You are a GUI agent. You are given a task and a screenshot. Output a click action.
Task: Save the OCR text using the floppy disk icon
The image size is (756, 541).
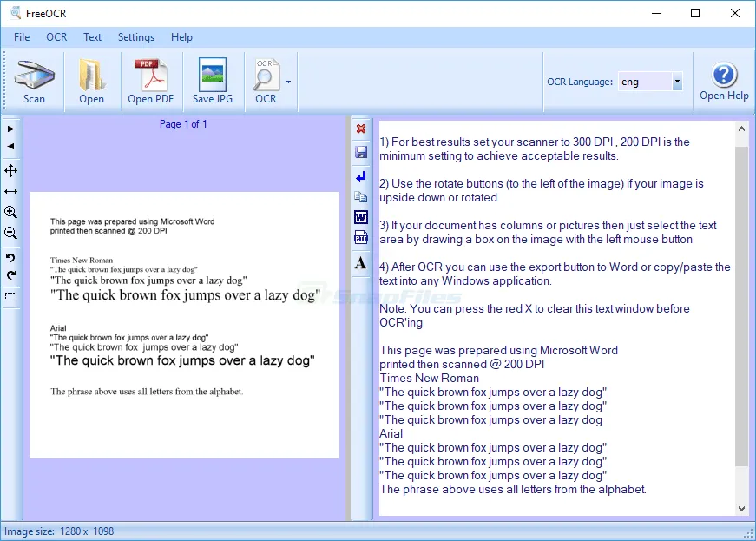tap(361, 152)
